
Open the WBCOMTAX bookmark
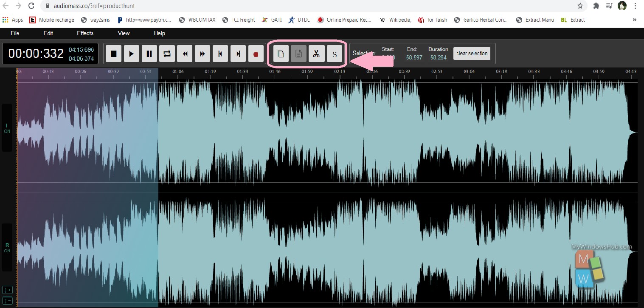click(197, 20)
